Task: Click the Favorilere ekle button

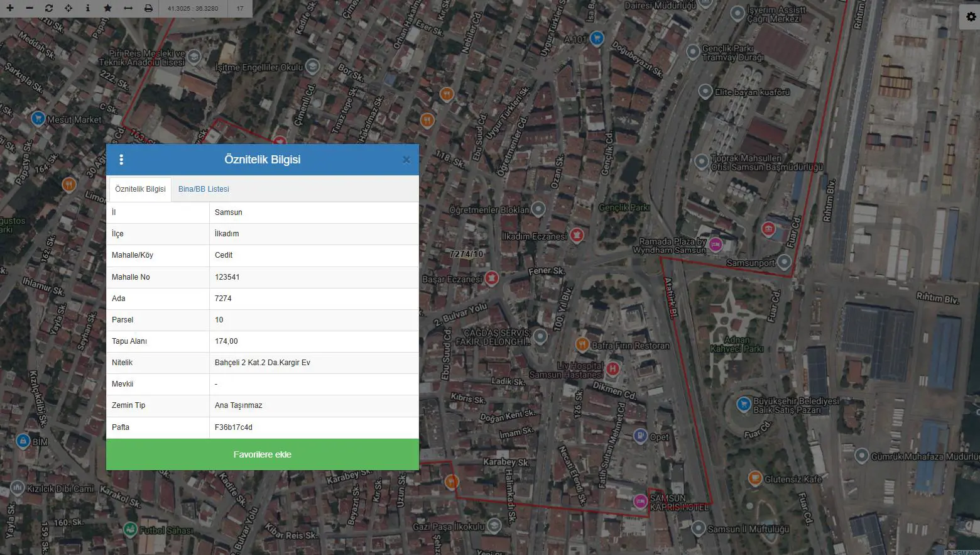Action: tap(263, 454)
